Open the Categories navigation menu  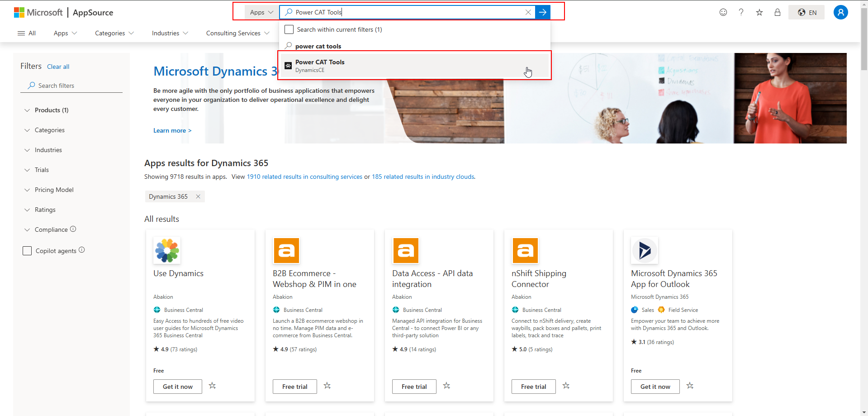click(114, 33)
